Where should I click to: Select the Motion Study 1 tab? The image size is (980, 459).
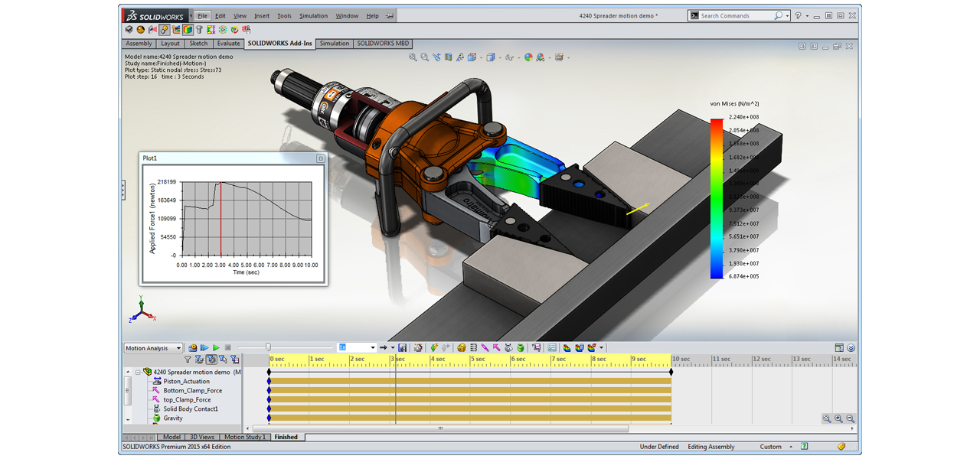pyautogui.click(x=245, y=437)
